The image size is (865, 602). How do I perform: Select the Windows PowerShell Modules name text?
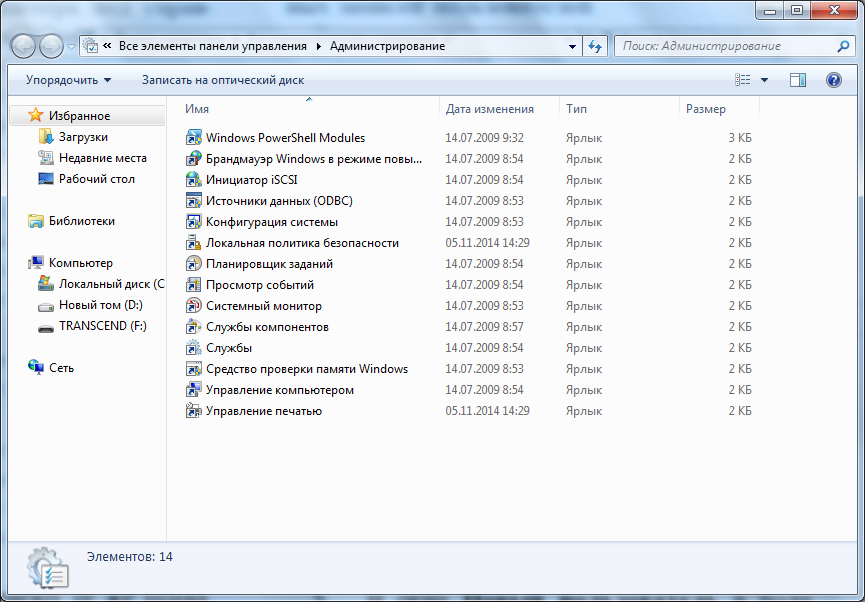tap(285, 138)
